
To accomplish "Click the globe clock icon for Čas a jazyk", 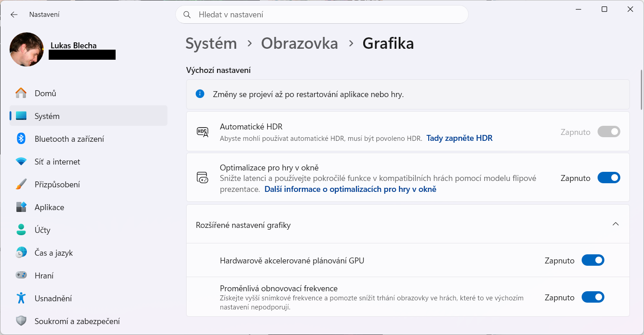I will (x=21, y=253).
